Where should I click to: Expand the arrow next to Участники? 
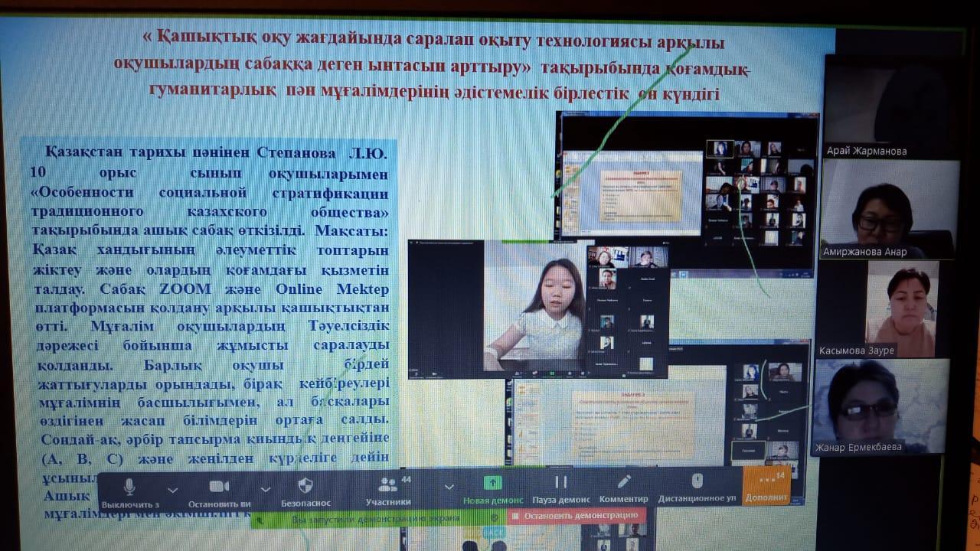tap(449, 487)
